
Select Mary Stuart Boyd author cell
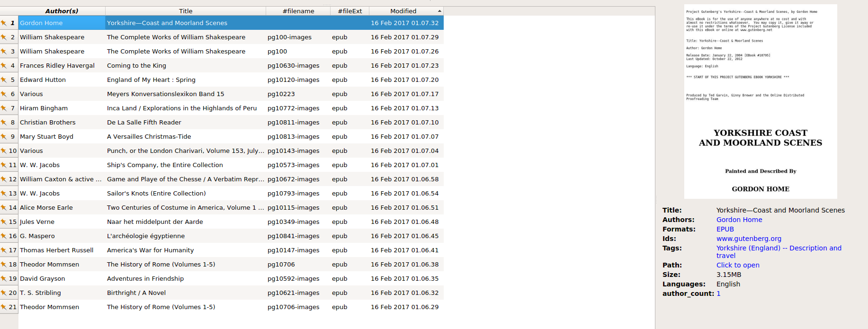[x=62, y=136]
